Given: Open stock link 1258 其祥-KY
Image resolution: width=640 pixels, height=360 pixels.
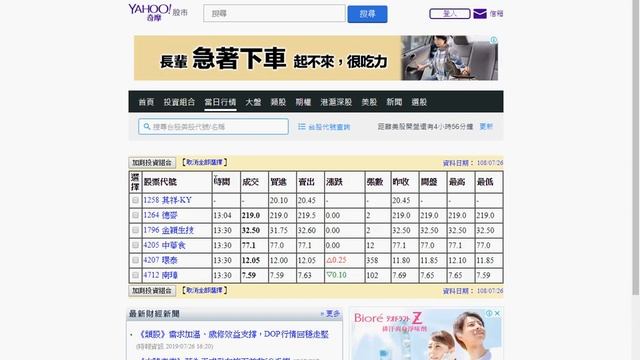Looking at the screenshot, I should [167, 200].
